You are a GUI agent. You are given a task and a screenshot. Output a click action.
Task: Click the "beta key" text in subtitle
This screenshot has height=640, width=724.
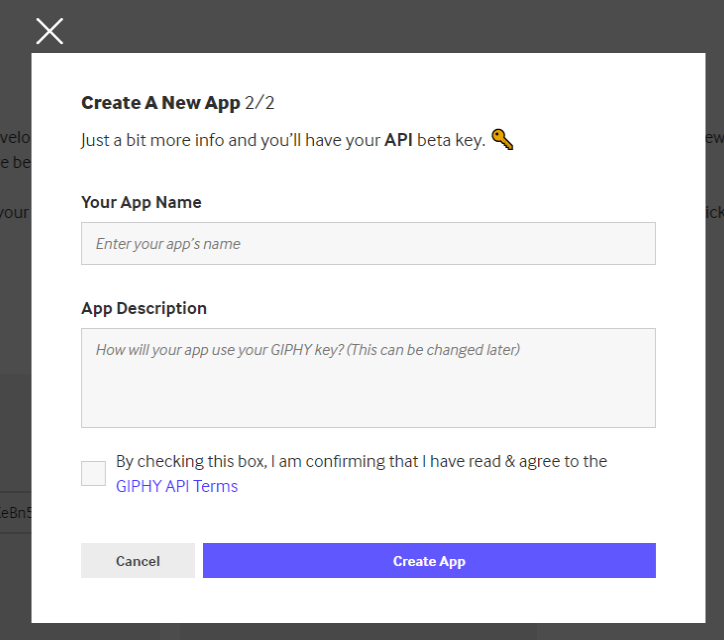(450, 140)
